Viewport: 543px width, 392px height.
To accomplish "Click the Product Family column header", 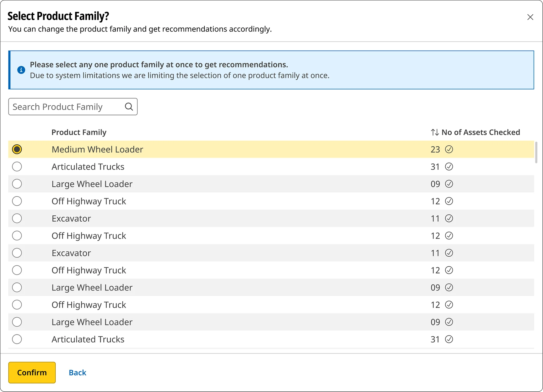I will coord(79,132).
